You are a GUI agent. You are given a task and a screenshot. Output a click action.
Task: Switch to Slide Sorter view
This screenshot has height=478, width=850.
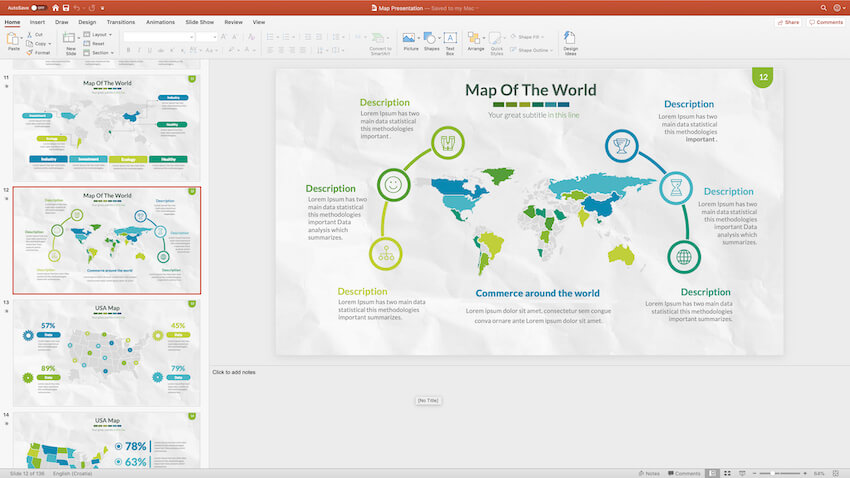[728, 473]
